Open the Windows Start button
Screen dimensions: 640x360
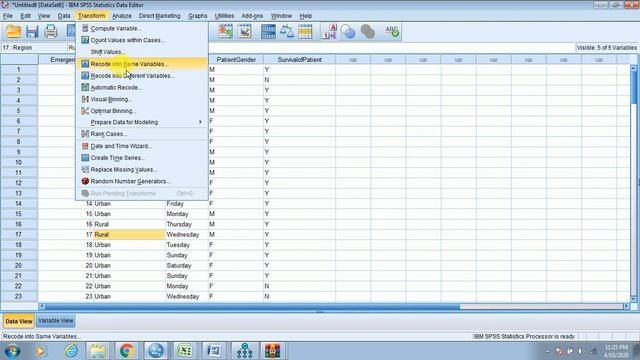click(12, 351)
